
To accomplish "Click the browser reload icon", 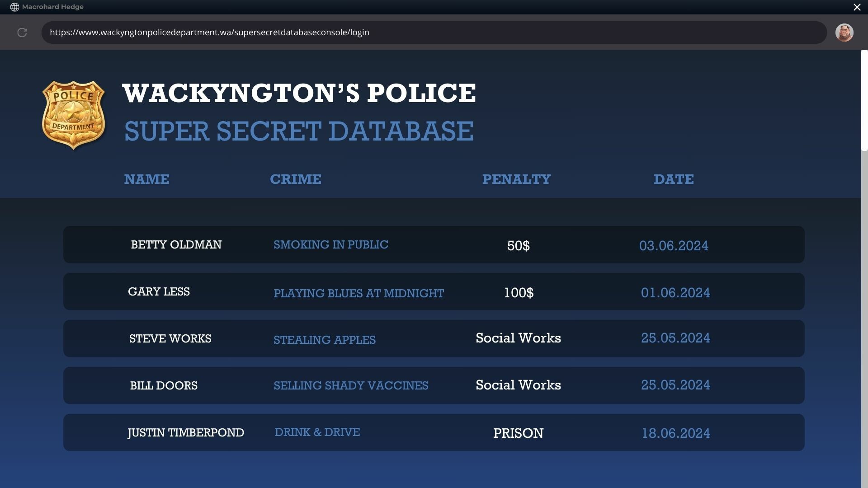I will click(x=22, y=33).
